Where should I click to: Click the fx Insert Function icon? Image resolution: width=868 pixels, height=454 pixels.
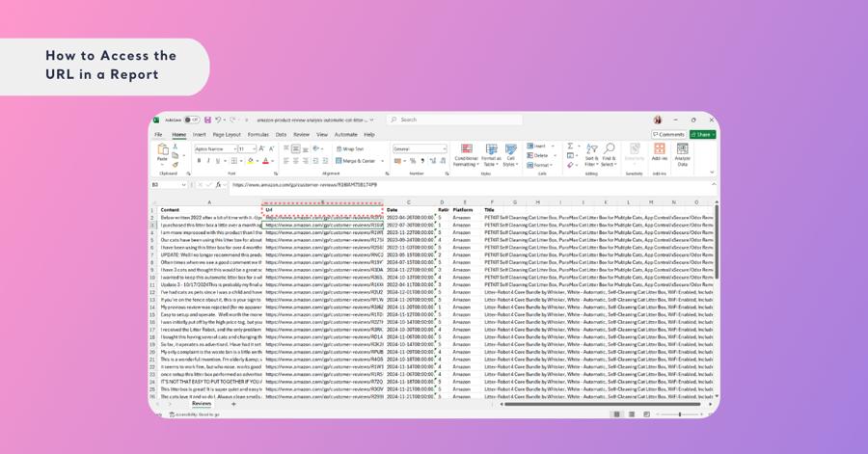click(x=219, y=185)
